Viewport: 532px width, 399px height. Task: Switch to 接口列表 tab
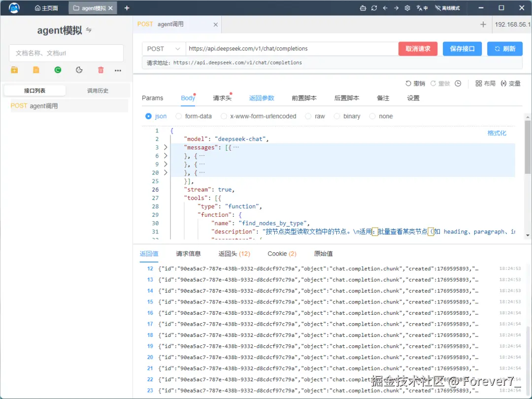tap(34, 91)
